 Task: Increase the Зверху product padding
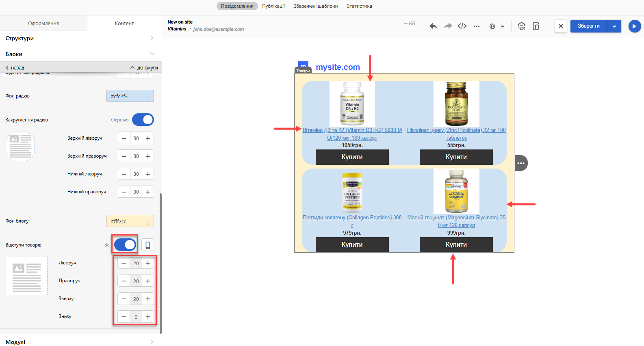pyautogui.click(x=148, y=299)
